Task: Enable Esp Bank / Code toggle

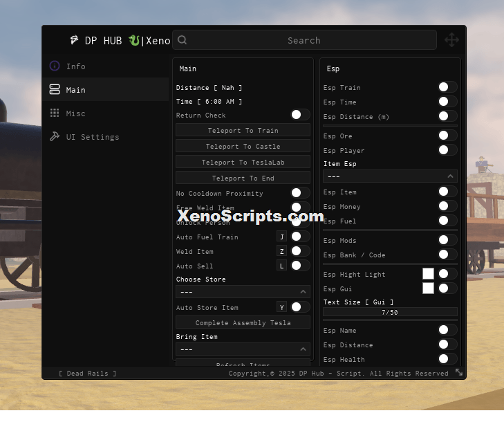Action: [x=448, y=254]
